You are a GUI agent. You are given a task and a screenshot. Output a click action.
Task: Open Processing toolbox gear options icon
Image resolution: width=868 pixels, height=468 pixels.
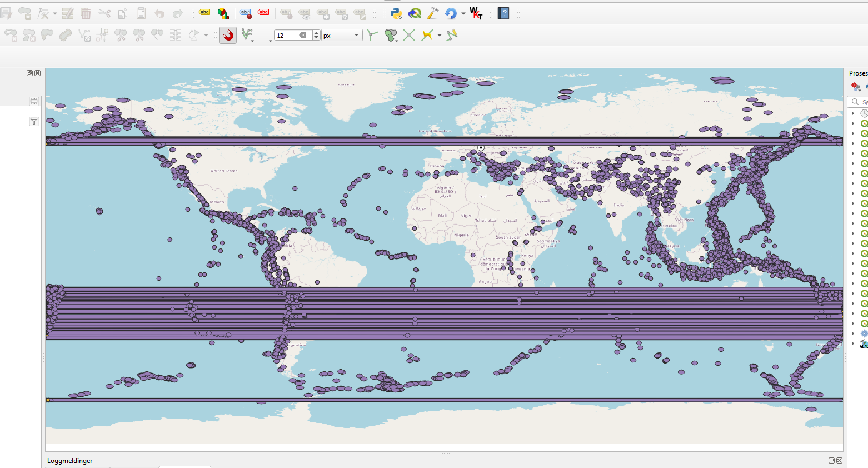pos(856,87)
